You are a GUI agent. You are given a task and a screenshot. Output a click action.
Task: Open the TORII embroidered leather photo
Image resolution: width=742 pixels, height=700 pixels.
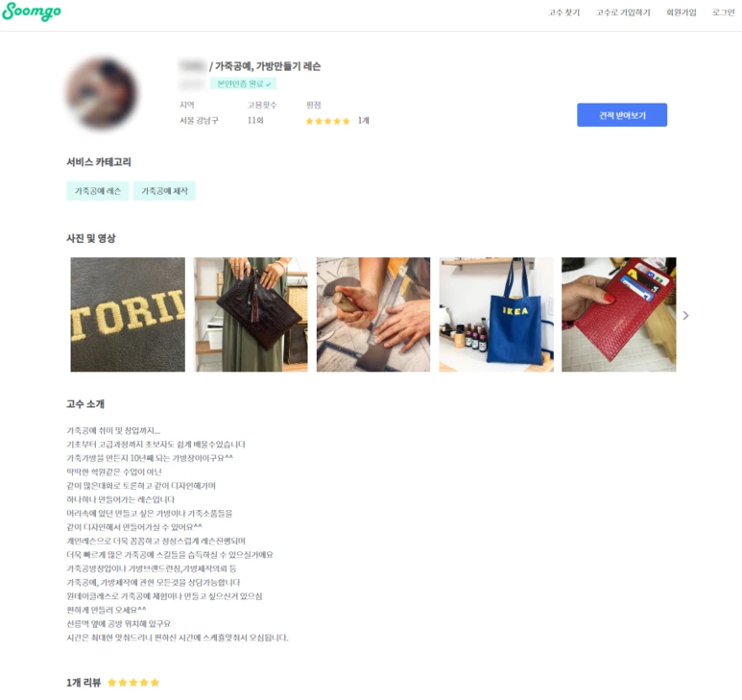click(128, 314)
